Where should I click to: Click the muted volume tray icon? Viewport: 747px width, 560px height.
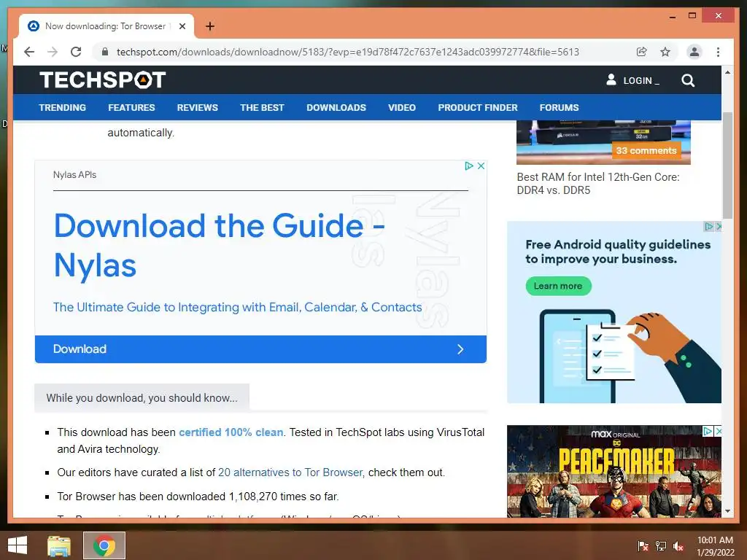pos(678,545)
